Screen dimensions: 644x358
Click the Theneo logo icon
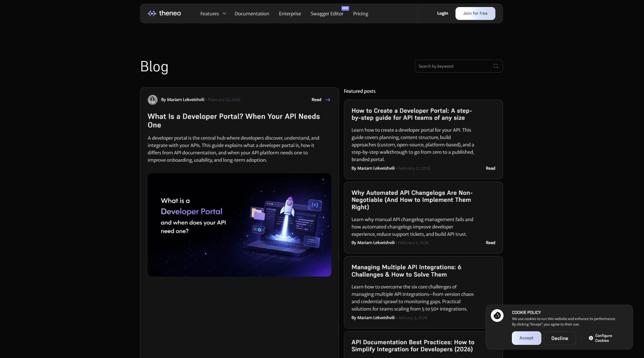152,13
